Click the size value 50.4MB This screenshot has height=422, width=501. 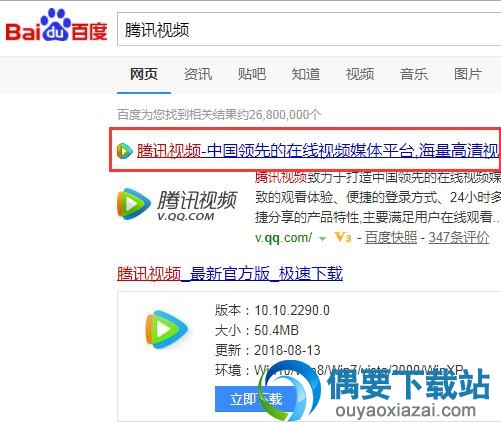(x=276, y=330)
